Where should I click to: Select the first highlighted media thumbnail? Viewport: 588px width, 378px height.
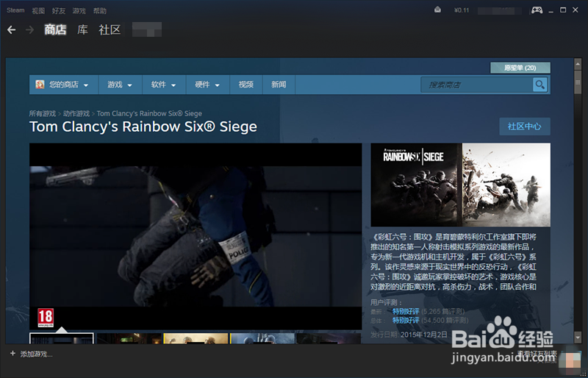point(62,338)
